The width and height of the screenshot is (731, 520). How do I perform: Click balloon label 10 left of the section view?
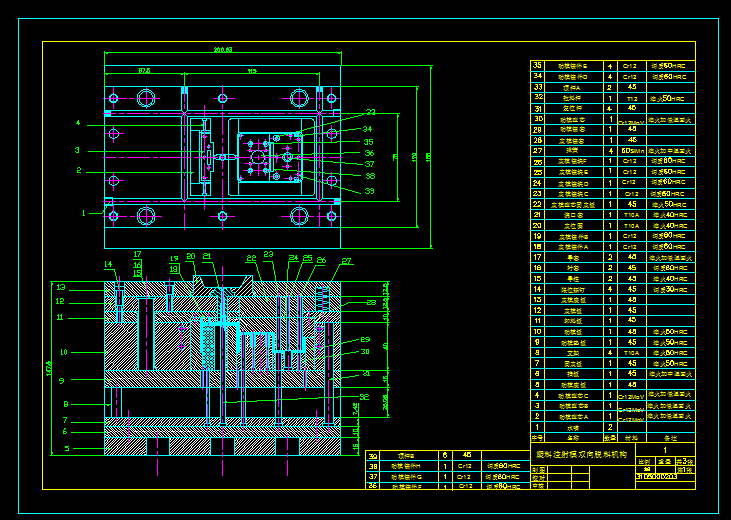(x=64, y=352)
